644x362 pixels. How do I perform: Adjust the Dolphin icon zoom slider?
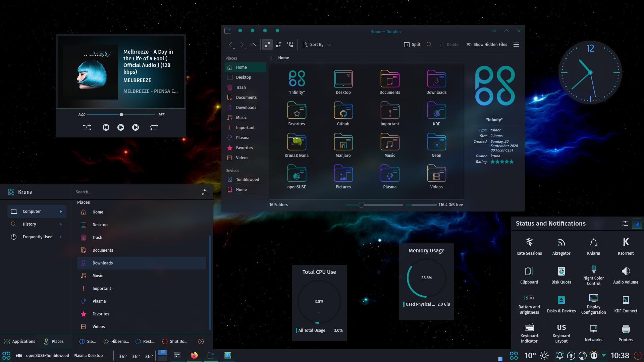(x=361, y=204)
